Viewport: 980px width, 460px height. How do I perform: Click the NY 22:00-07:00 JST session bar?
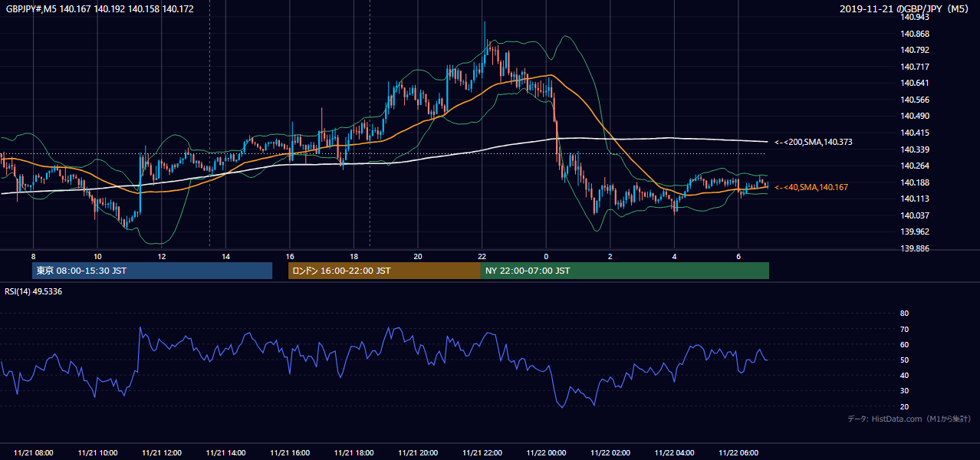[625, 271]
